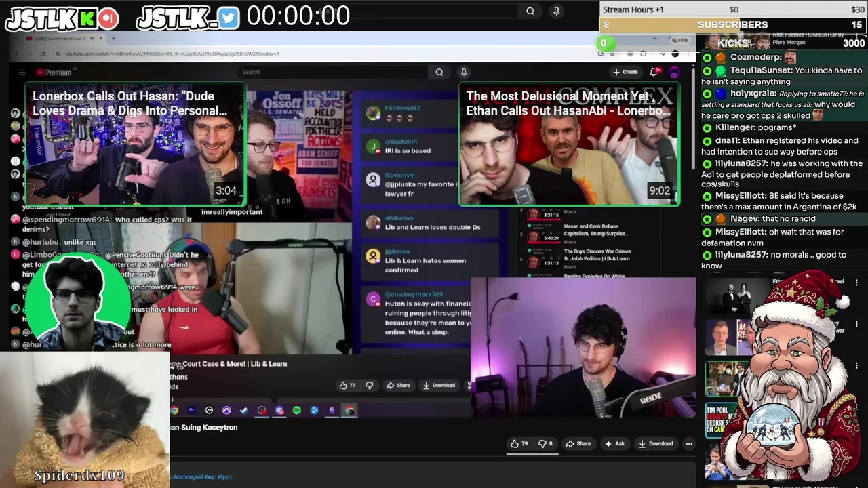Click the Spiderdx109 kitten overlay

pyautogui.click(x=84, y=420)
